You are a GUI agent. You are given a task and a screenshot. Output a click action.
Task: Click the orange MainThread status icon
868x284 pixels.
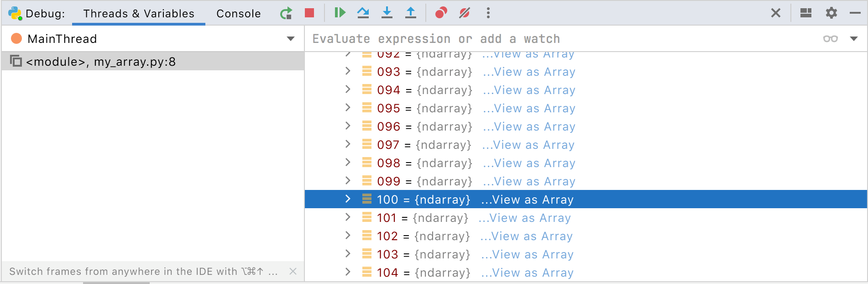coord(16,38)
